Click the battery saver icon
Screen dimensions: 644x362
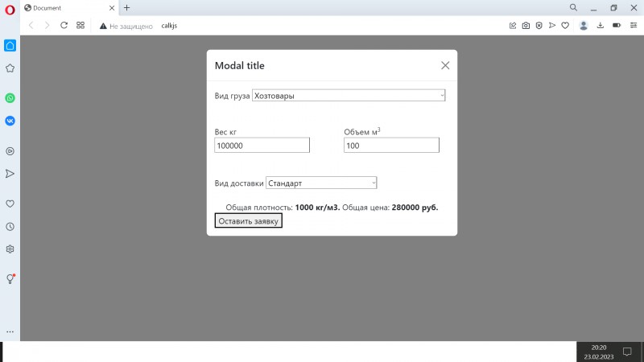617,26
